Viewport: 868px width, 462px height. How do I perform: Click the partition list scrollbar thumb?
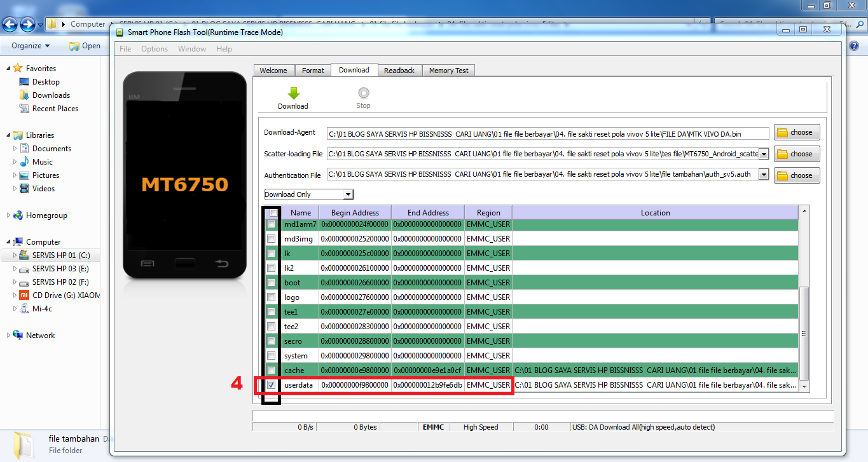[x=804, y=333]
